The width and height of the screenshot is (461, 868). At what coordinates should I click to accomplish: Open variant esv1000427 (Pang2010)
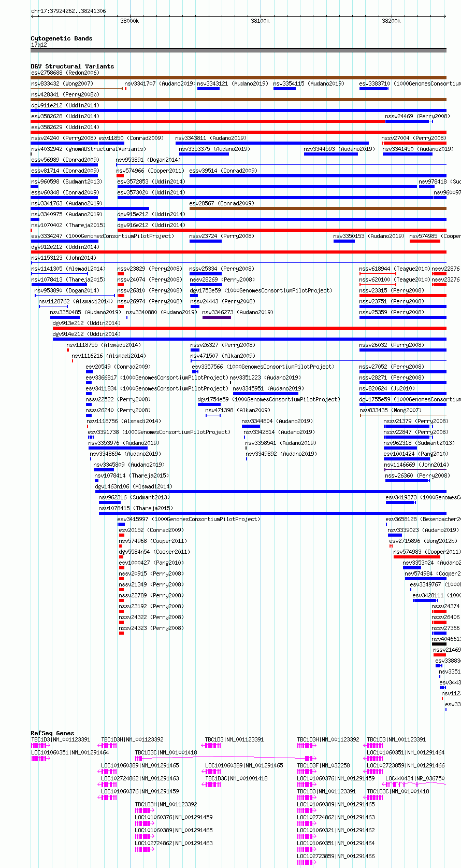click(x=151, y=563)
